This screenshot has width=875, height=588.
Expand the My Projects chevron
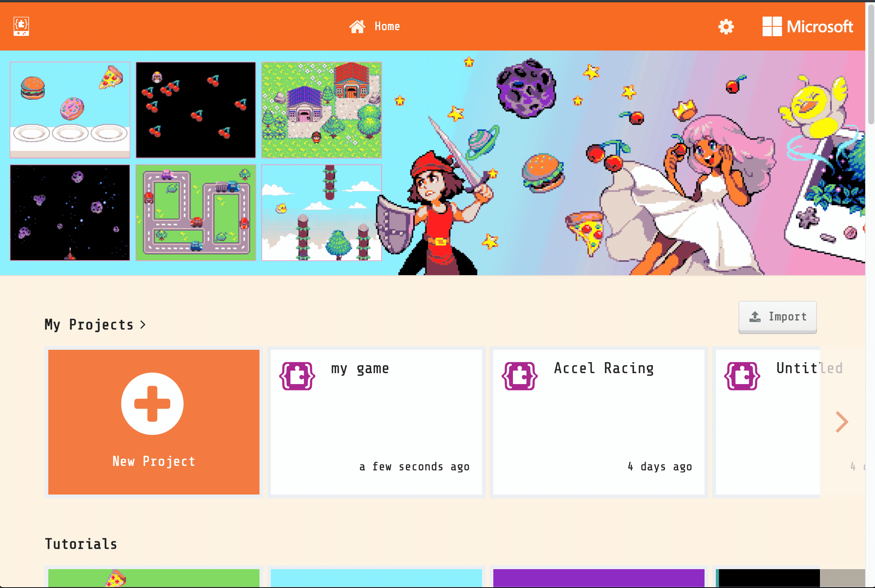[143, 325]
